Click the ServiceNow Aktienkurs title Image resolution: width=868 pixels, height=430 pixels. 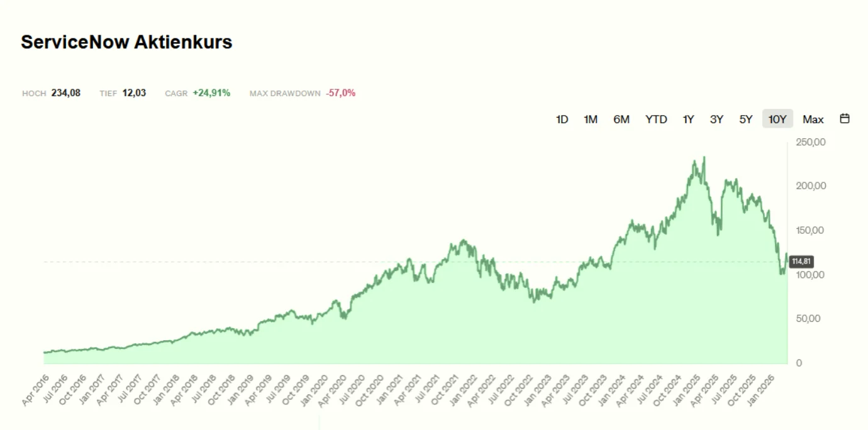coord(126,42)
